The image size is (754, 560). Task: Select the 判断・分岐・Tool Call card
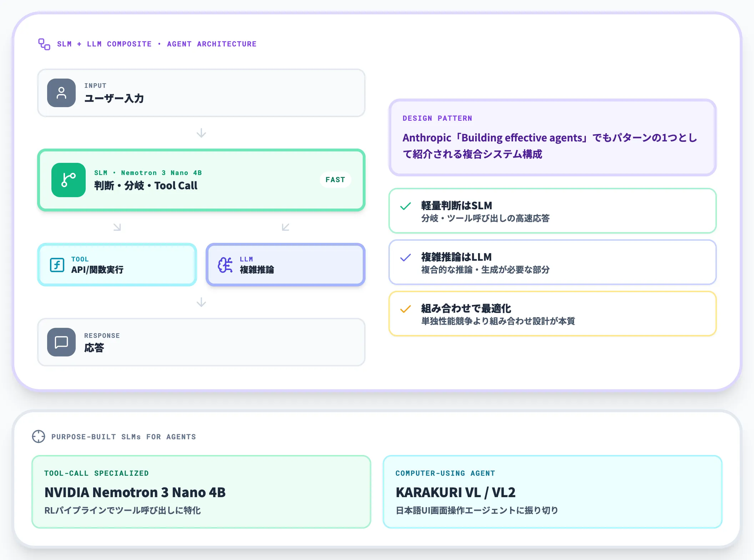pyautogui.click(x=201, y=180)
